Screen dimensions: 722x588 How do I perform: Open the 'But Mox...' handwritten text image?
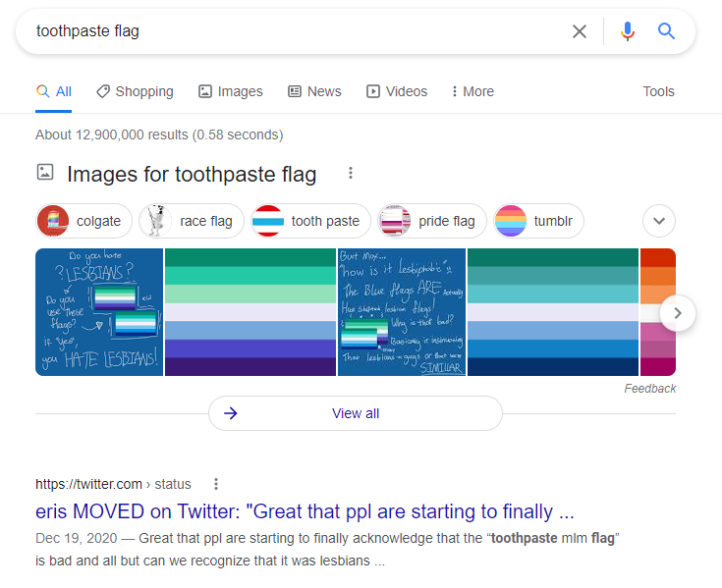(x=402, y=312)
